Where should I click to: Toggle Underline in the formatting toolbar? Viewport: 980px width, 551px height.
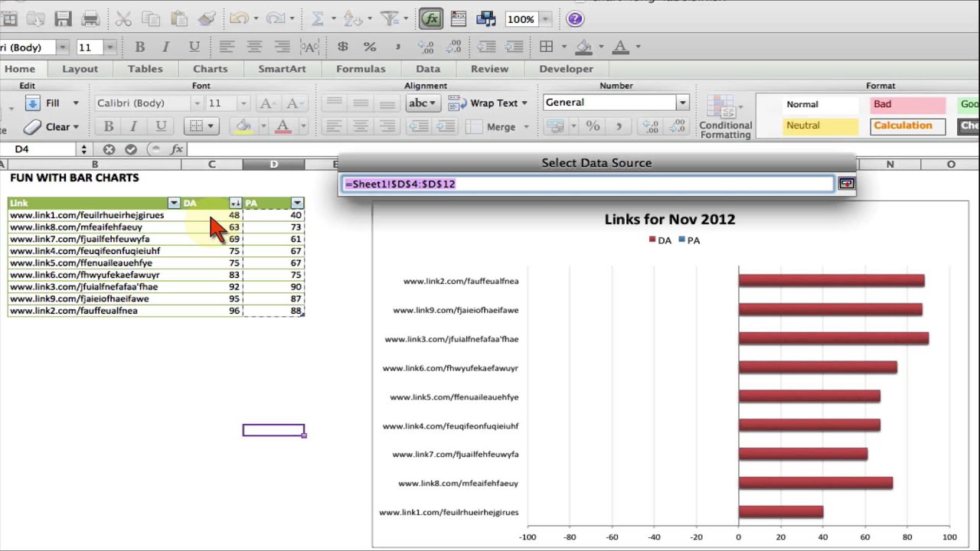(194, 47)
